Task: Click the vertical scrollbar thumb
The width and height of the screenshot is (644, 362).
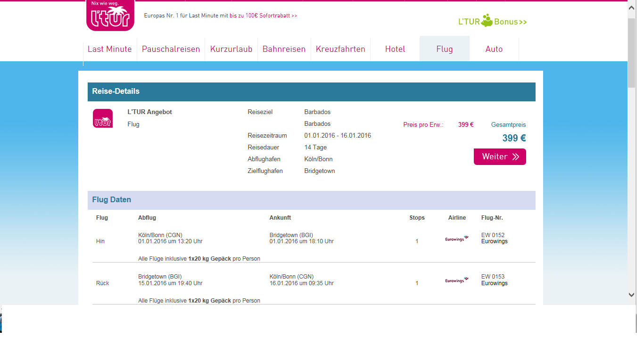Action: pos(632,53)
